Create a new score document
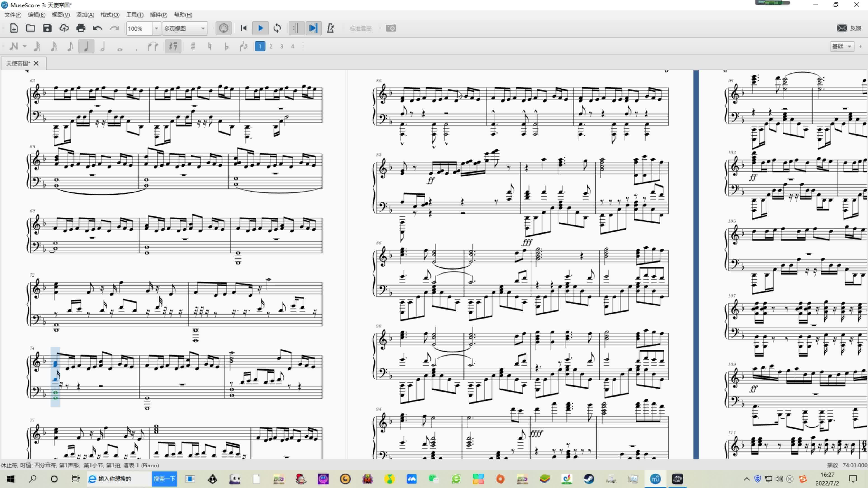Viewport: 868px width, 488px height. coord(14,28)
